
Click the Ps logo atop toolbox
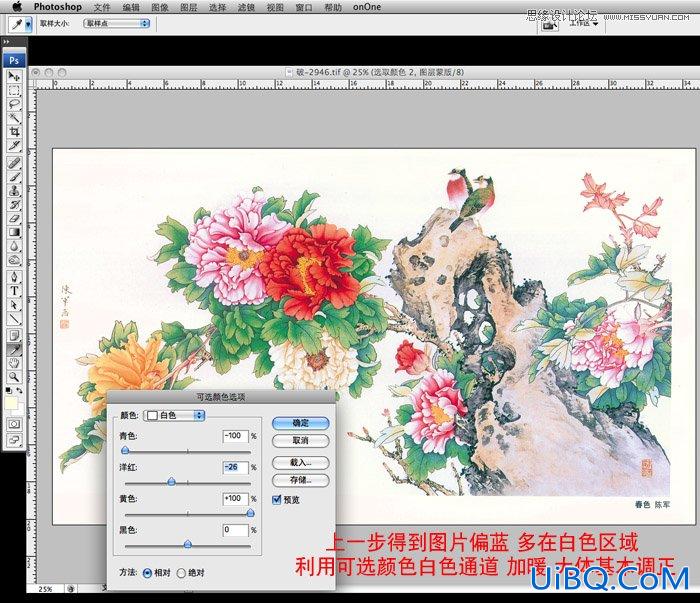coord(14,60)
